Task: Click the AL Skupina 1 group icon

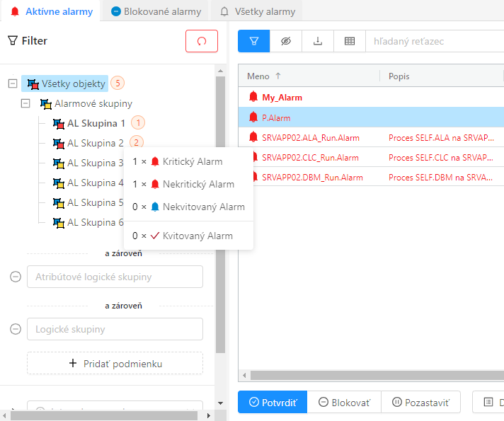Action: (59, 123)
